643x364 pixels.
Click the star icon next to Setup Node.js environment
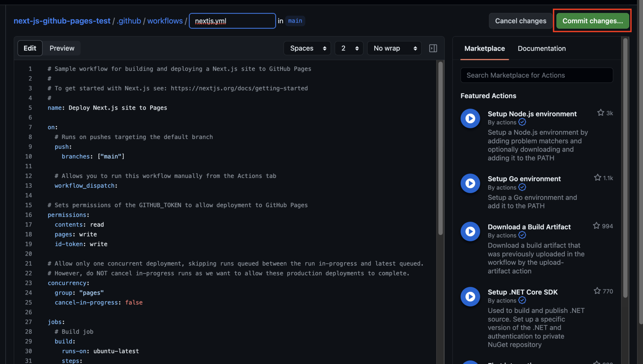(601, 112)
